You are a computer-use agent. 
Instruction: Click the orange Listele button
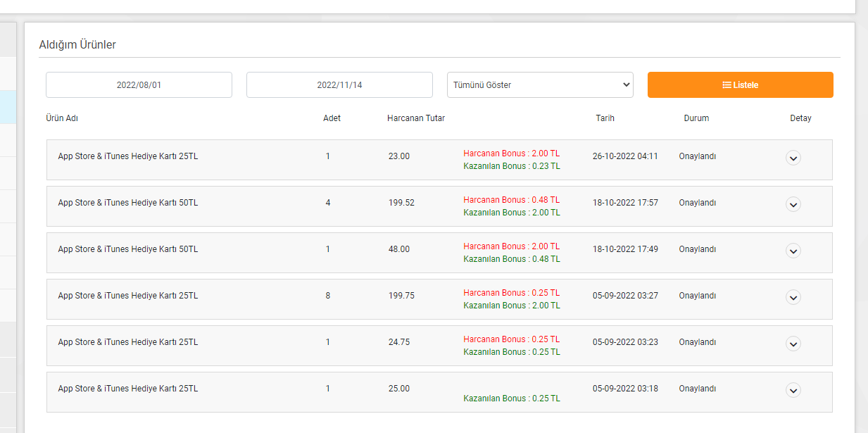740,84
